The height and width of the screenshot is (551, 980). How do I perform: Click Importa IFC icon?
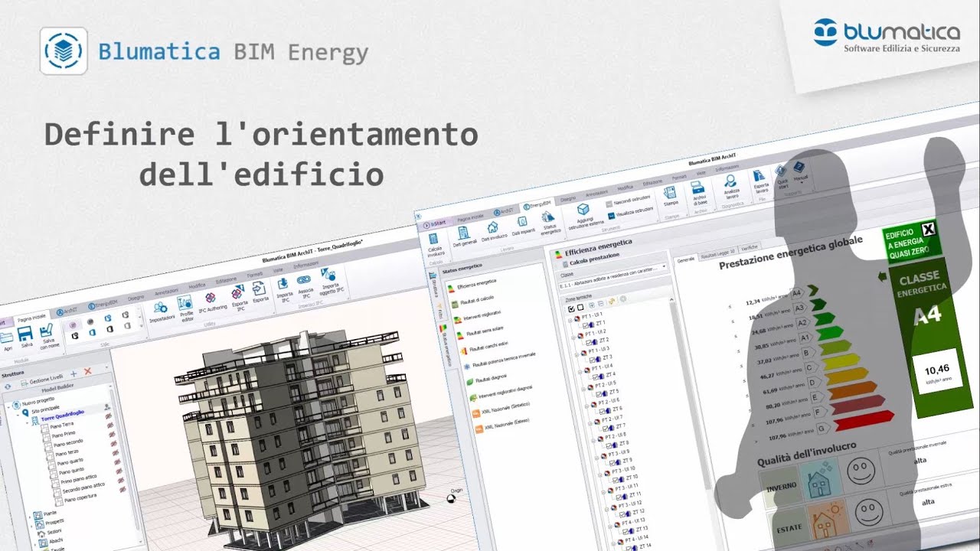(x=283, y=283)
